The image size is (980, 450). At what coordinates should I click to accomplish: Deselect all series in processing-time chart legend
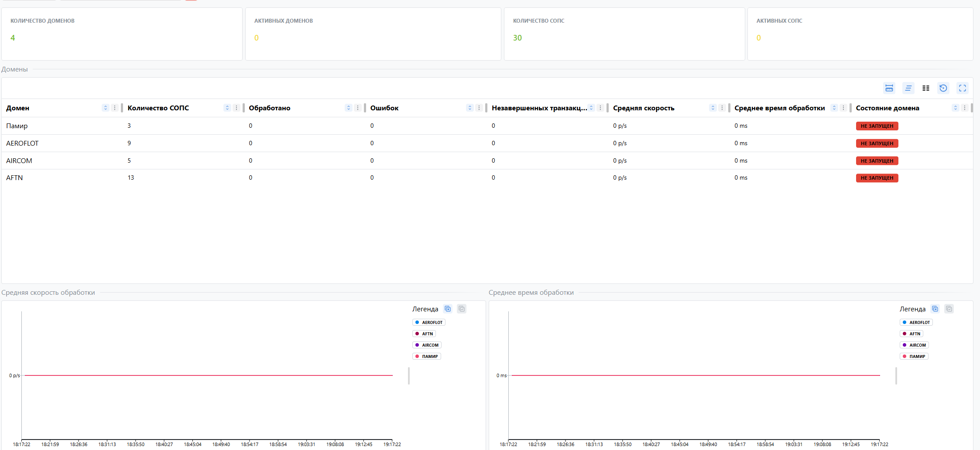tap(935, 309)
